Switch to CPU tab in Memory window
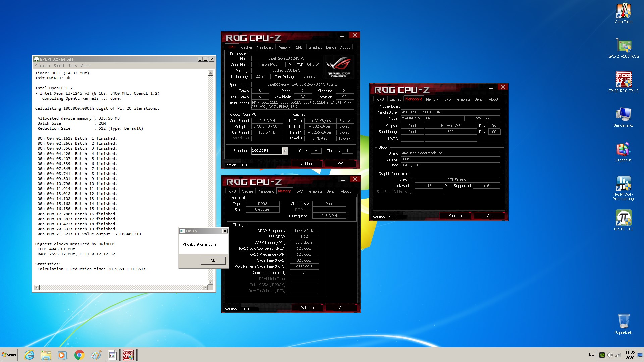 pos(232,191)
